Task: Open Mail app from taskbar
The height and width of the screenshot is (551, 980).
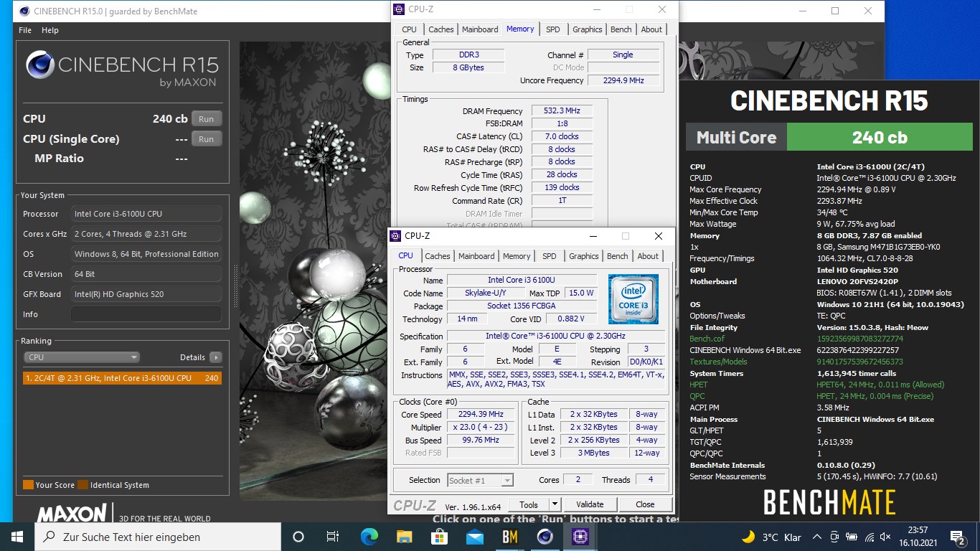Action: click(474, 537)
